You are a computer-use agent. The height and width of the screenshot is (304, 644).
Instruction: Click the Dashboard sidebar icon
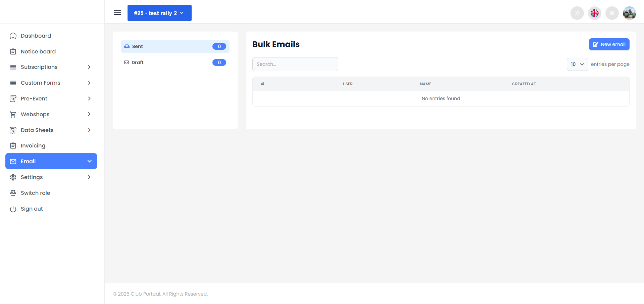pyautogui.click(x=13, y=36)
